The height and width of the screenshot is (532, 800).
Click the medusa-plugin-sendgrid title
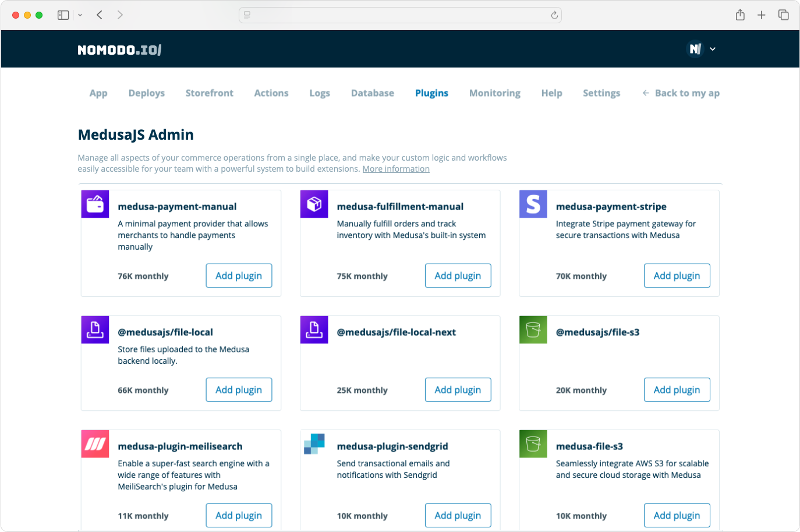[392, 446]
